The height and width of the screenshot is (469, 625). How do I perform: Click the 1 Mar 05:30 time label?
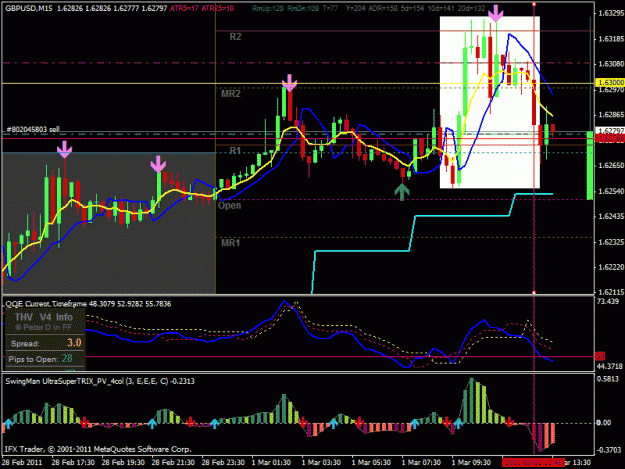coord(371,462)
